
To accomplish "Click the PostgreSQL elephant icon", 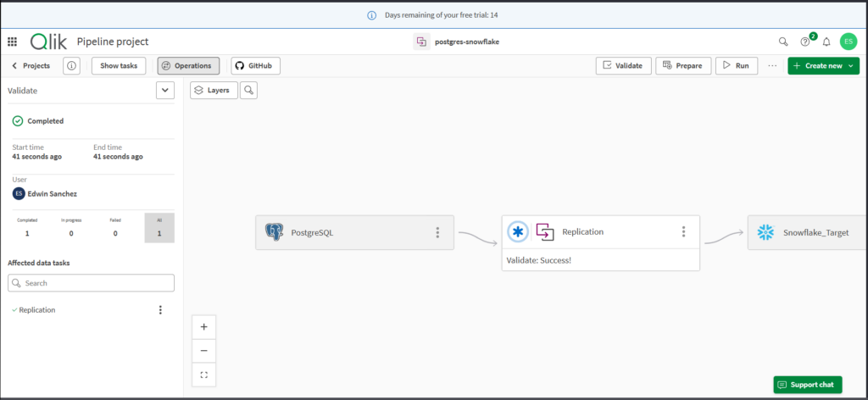I will (274, 232).
